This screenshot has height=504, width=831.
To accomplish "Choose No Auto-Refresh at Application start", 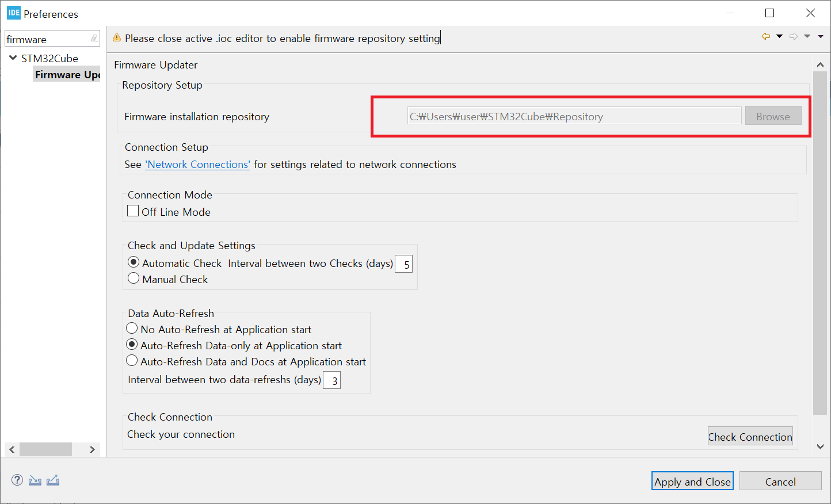I will [x=132, y=329].
